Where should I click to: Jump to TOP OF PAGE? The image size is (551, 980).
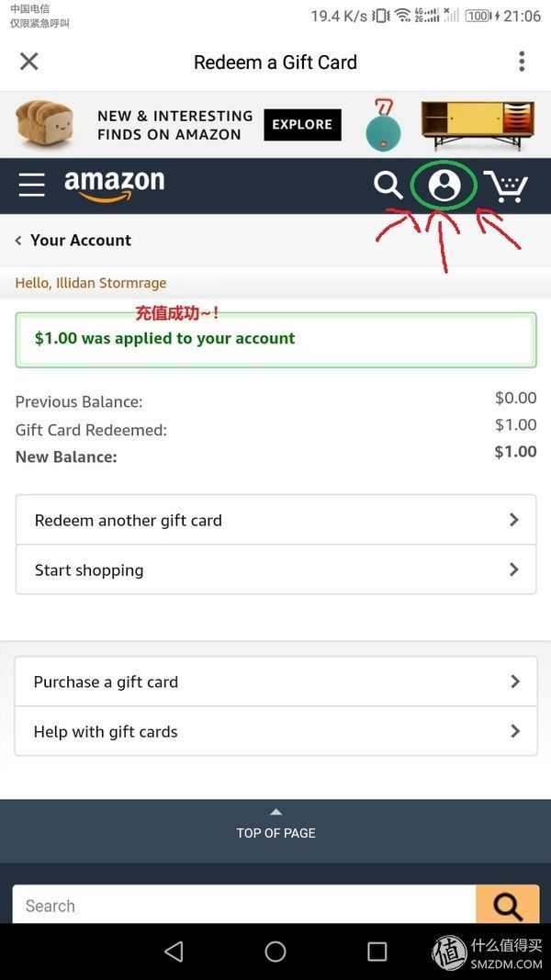pos(275,825)
